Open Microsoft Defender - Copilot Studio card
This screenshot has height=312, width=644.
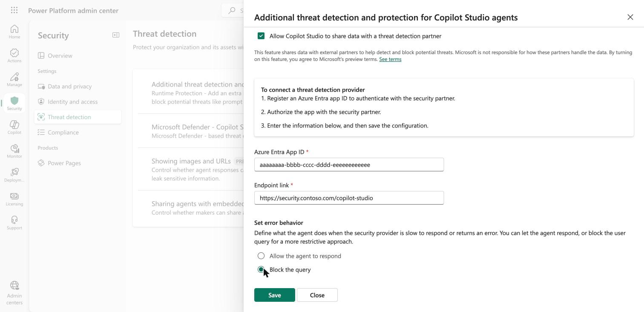[191, 131]
